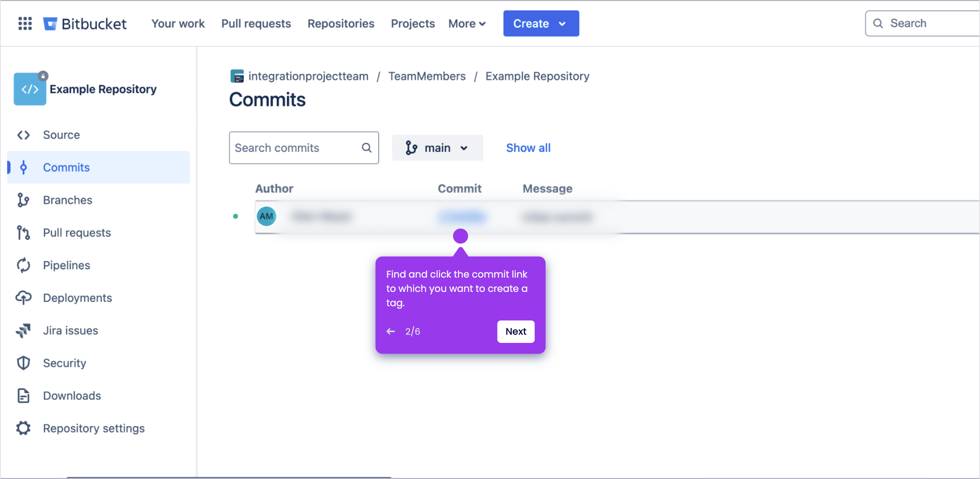Click the Repository settings gear icon
The height and width of the screenshot is (479, 980).
(23, 428)
